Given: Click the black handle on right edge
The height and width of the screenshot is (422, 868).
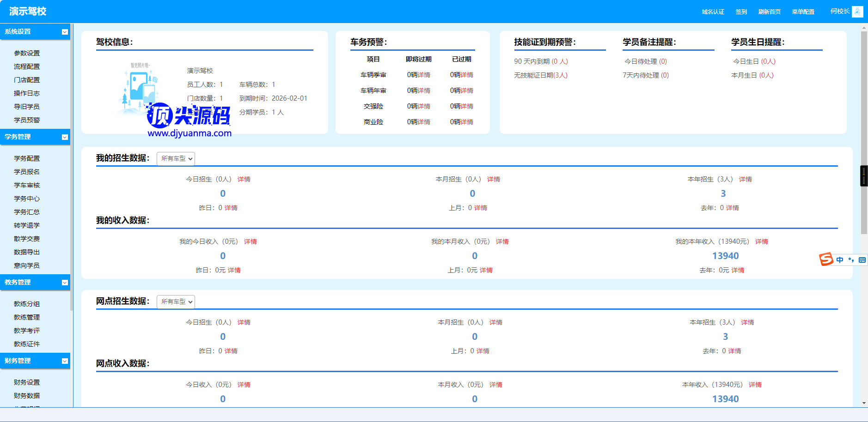Looking at the screenshot, I should coord(863,176).
